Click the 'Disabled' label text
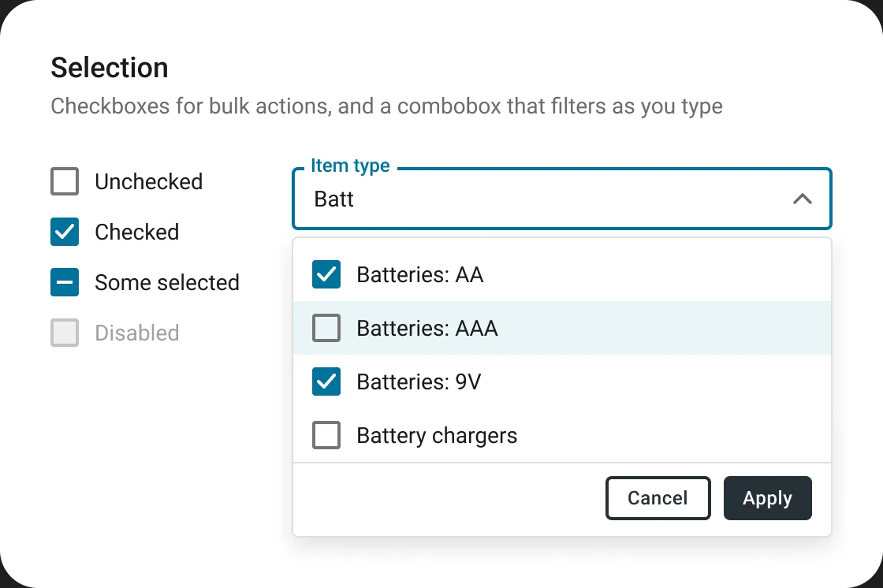 point(137,333)
